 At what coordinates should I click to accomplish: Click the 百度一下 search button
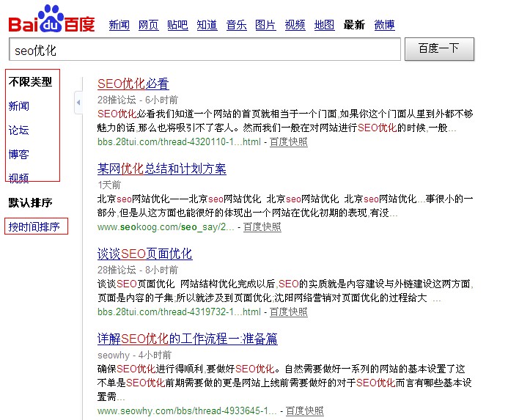[x=438, y=49]
